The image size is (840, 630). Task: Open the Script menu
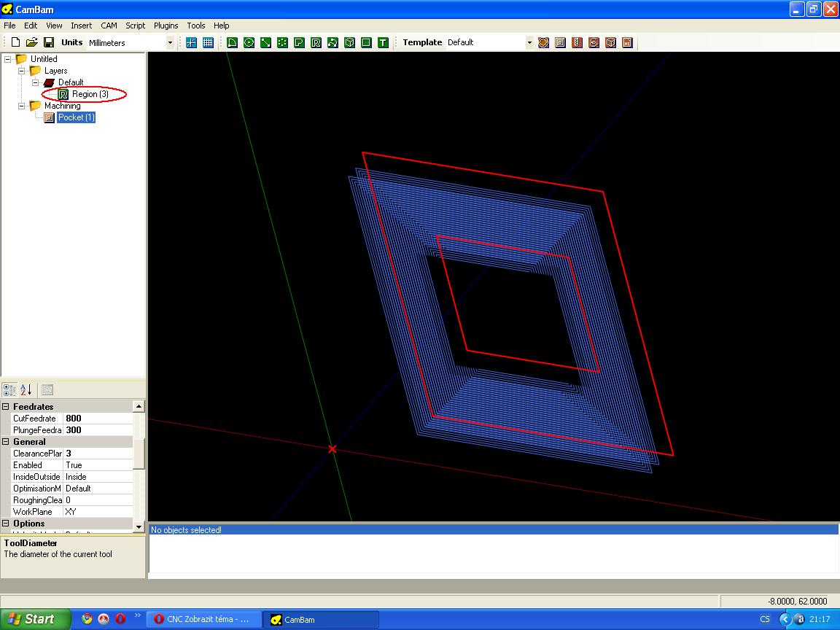pos(136,26)
